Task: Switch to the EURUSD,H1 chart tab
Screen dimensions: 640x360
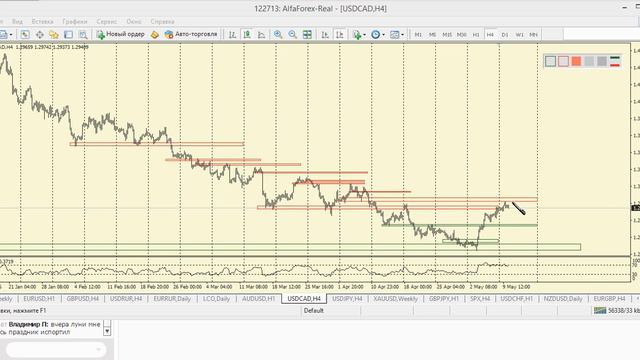Action: (39, 299)
